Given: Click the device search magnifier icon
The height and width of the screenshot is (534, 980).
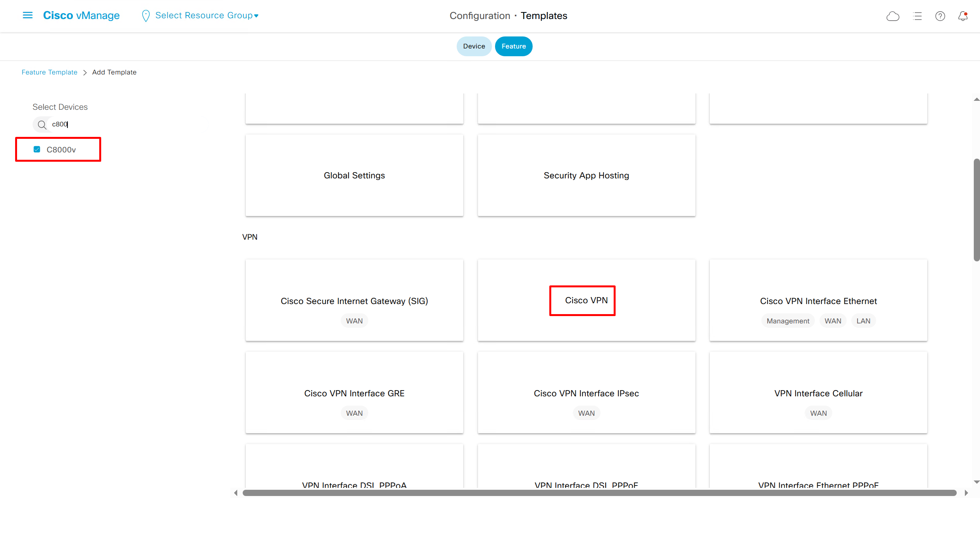Looking at the screenshot, I should click(42, 124).
